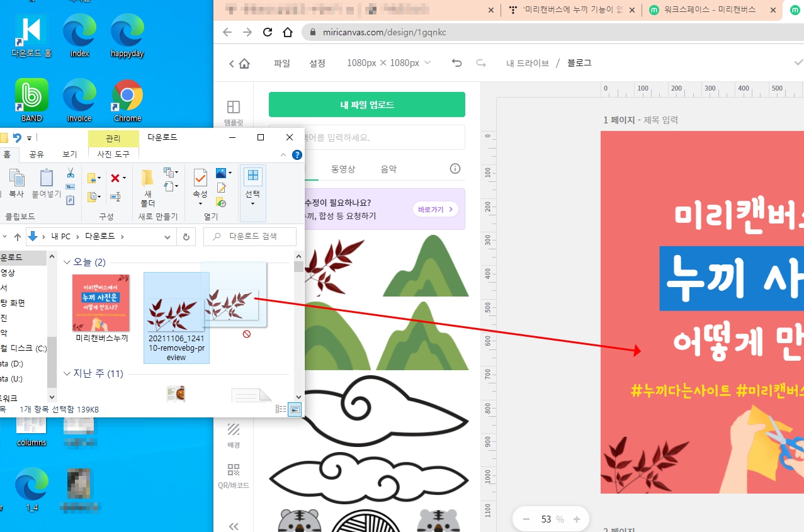Select the 20211106_124110-removebg-preview file

tap(176, 317)
